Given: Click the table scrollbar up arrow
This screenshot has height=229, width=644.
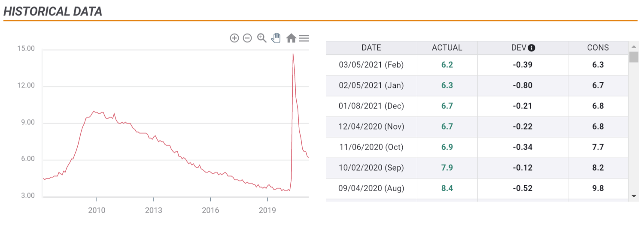Looking at the screenshot, I should point(634,46).
